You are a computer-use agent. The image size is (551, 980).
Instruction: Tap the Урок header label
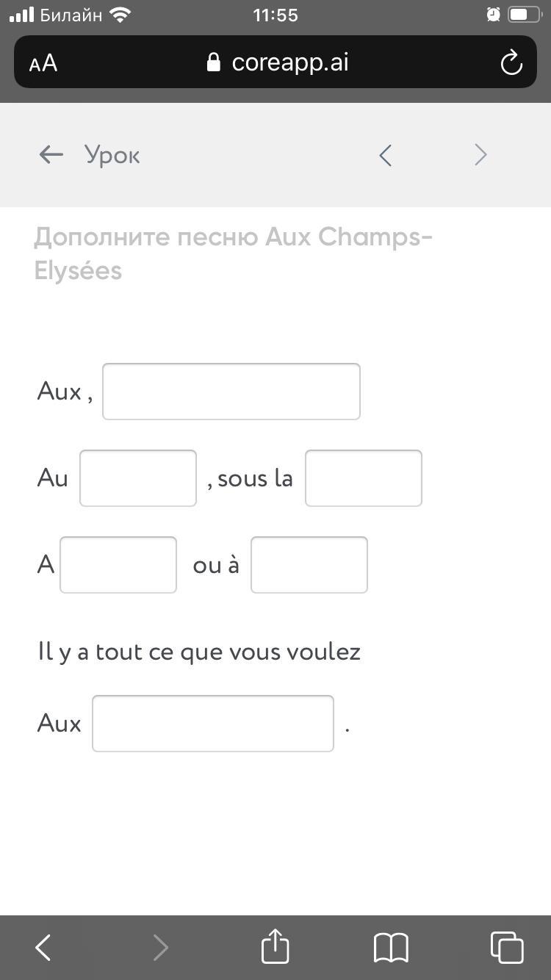pyautogui.click(x=112, y=155)
